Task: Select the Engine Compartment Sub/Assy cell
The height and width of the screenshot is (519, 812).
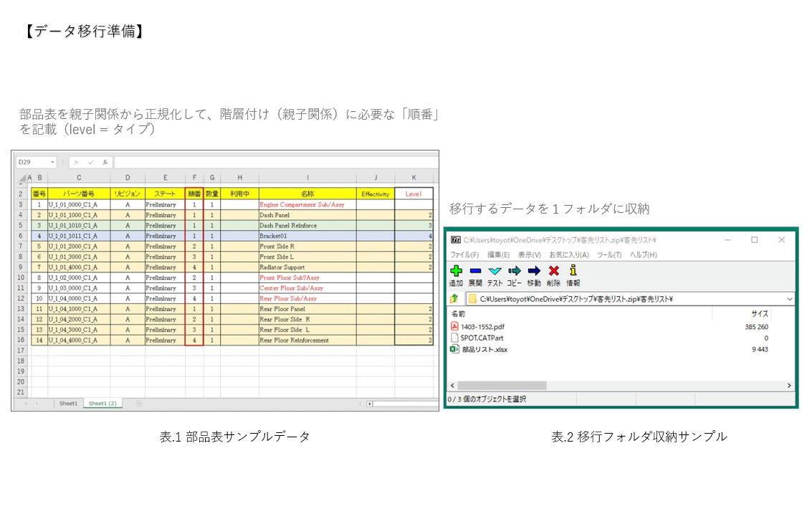Action: [307, 204]
